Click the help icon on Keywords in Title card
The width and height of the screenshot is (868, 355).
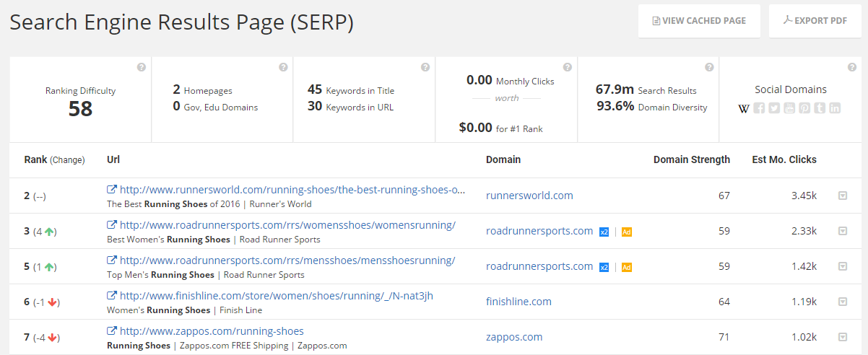pos(425,67)
